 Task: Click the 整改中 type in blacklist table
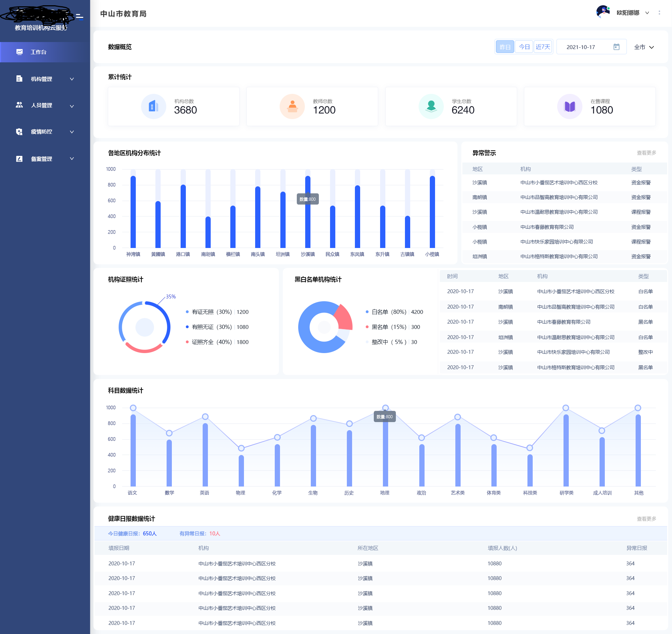(x=645, y=352)
